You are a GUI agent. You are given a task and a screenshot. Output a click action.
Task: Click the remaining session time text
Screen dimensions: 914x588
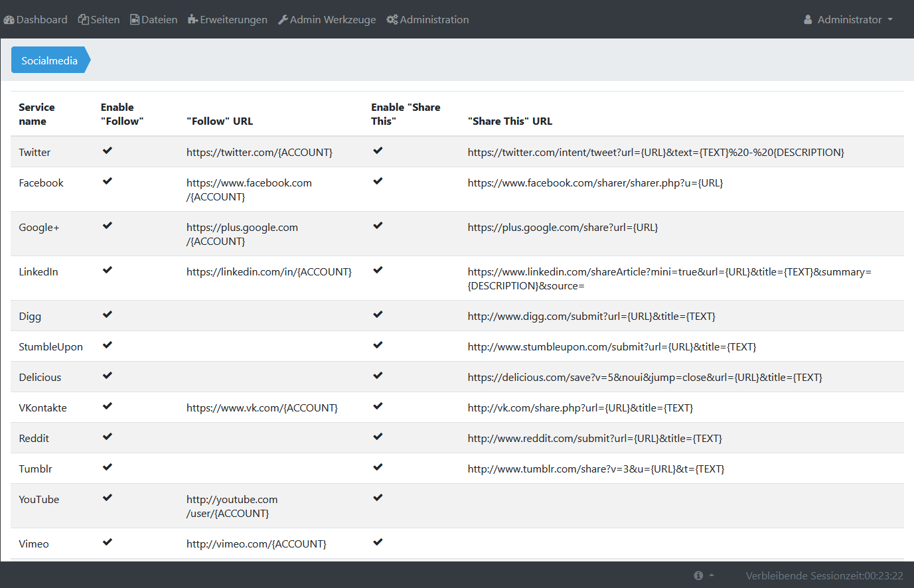(x=824, y=575)
